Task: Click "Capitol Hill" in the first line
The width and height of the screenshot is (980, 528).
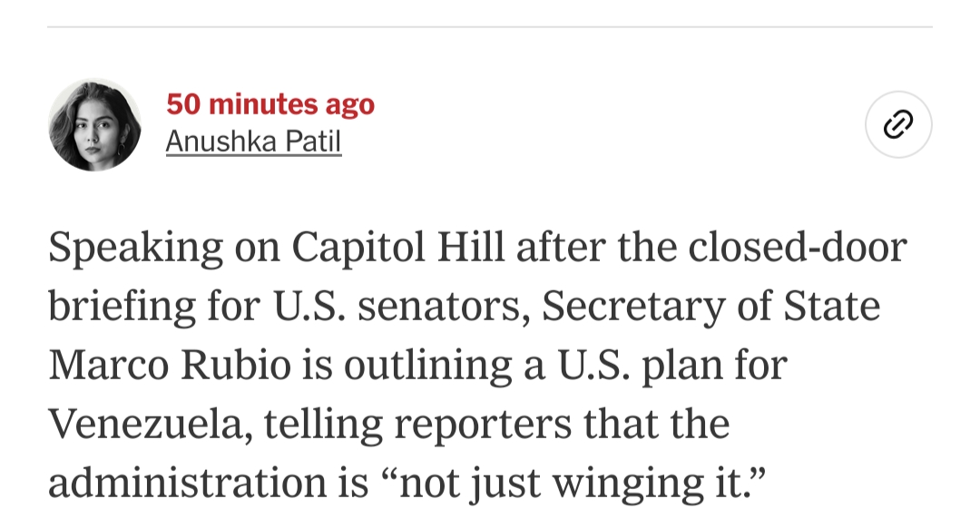Action: click(397, 248)
